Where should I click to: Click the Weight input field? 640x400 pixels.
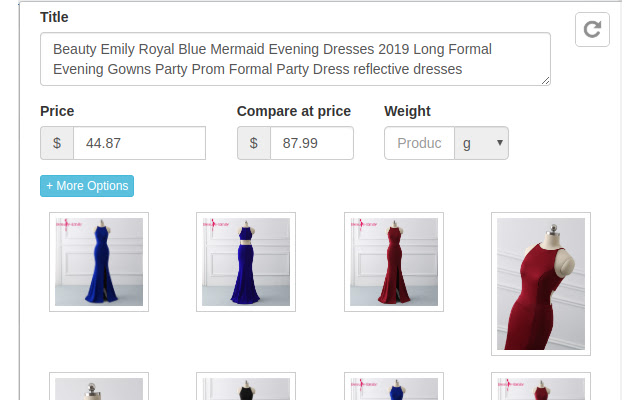(419, 143)
